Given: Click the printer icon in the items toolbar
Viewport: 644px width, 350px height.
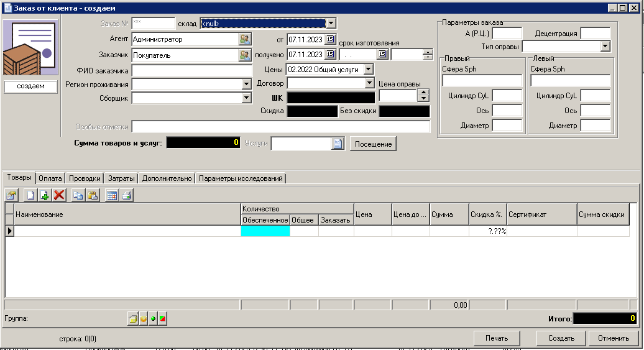Looking at the screenshot, I should pos(127,195).
